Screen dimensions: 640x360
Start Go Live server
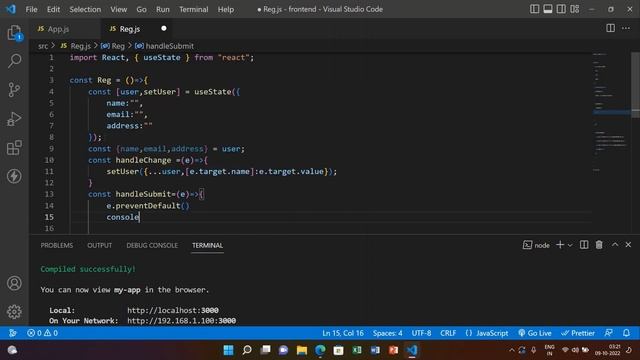(535, 333)
